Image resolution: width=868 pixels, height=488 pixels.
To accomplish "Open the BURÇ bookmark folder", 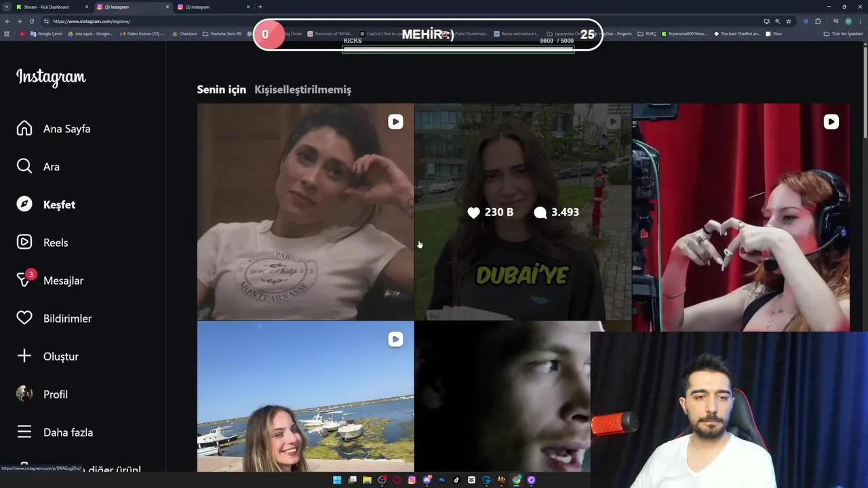I will coord(647,34).
